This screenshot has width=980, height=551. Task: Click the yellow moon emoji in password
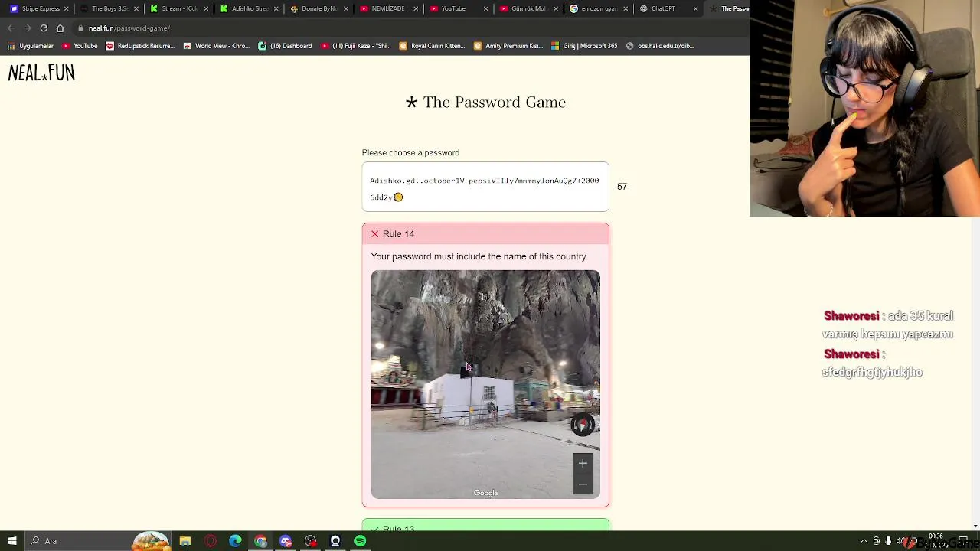tap(398, 197)
